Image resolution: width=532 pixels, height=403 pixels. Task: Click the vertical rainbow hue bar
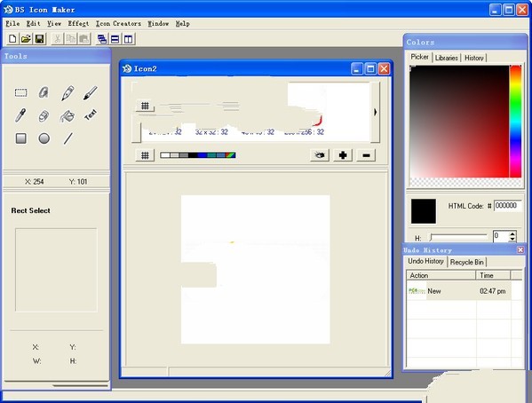click(x=516, y=122)
